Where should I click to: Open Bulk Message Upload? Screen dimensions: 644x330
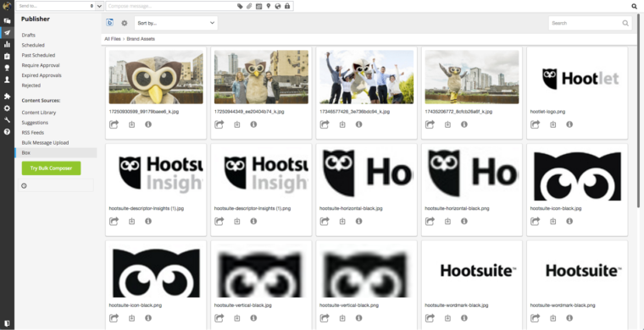click(x=45, y=143)
